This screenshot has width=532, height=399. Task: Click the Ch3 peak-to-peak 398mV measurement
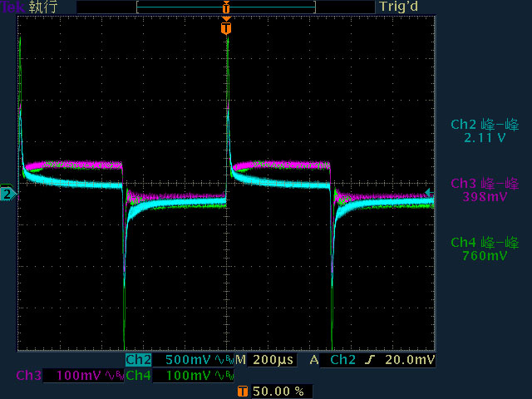pyautogui.click(x=485, y=190)
